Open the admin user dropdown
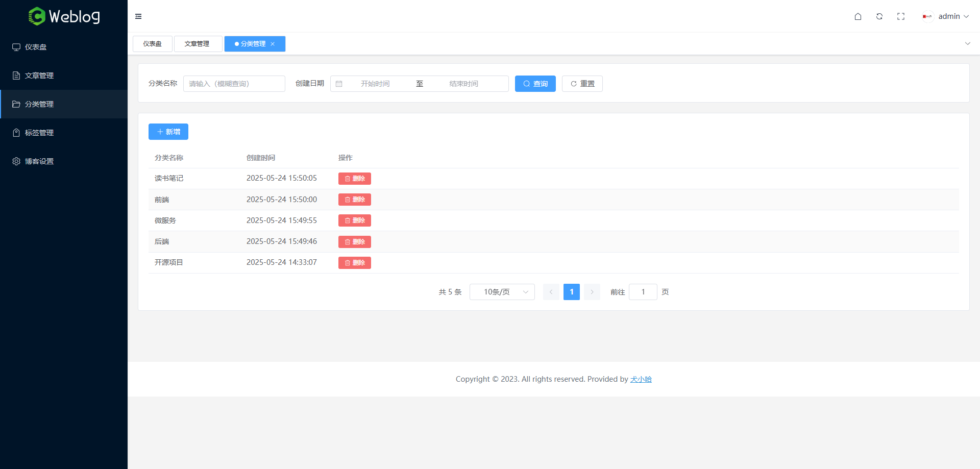Screen dimensions: 980x469 [946, 16]
